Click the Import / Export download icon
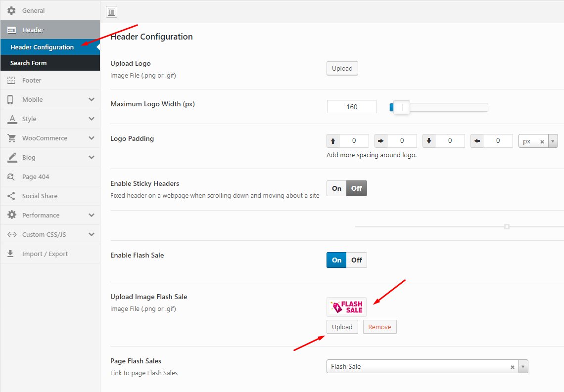Image resolution: width=564 pixels, height=392 pixels. pos(10,254)
